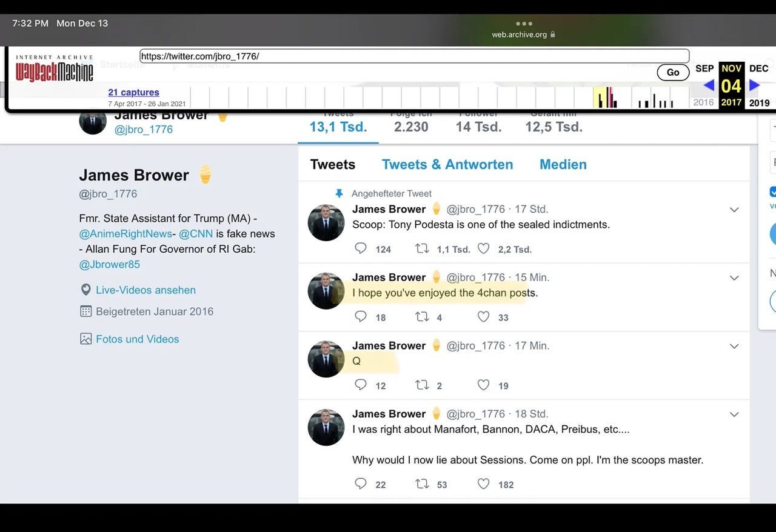Open the 2.230 following count
The height and width of the screenshot is (532, 776).
tap(411, 126)
